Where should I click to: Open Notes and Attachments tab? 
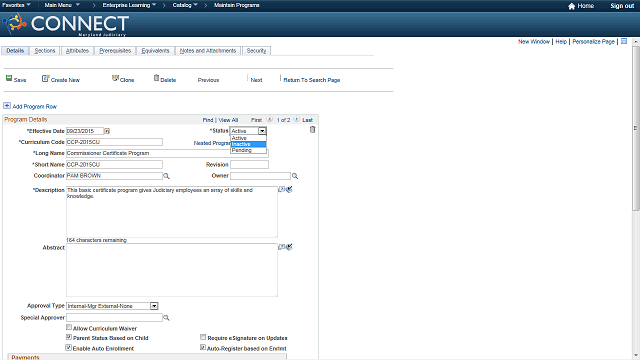208,51
